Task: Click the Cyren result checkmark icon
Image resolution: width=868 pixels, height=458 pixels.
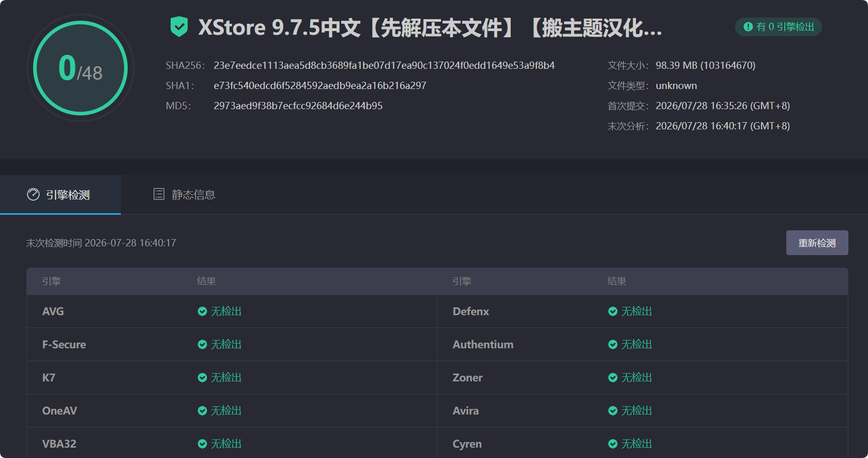Action: pos(613,444)
